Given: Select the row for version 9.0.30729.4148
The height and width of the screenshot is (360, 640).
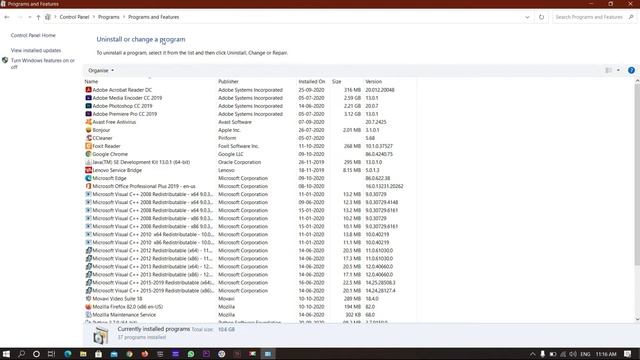Looking at the screenshot, I should [250, 202].
